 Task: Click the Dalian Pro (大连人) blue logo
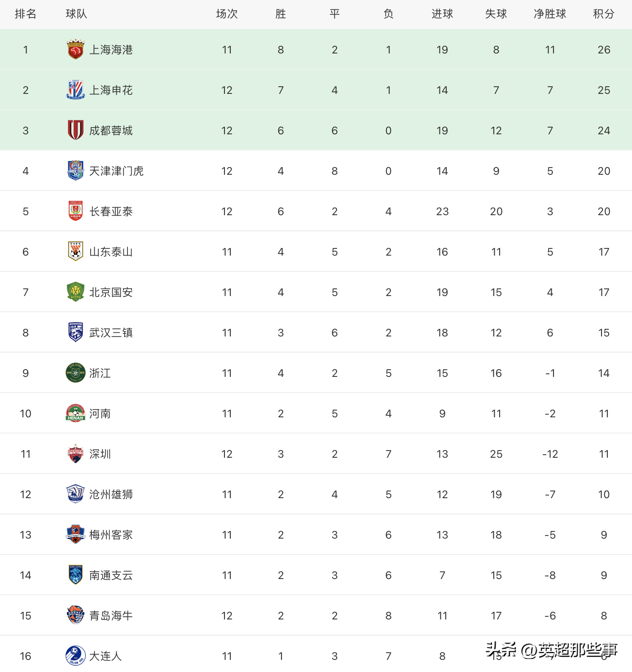click(75, 656)
